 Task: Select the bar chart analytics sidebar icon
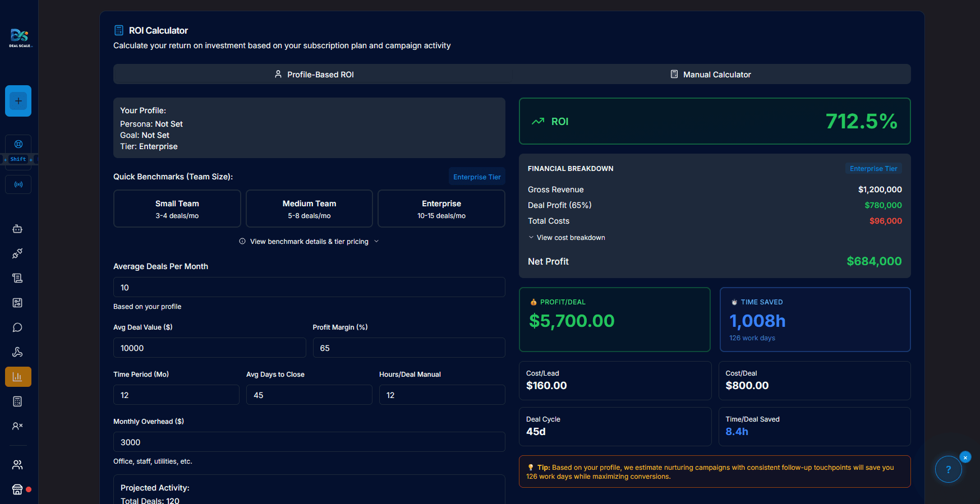click(x=17, y=377)
